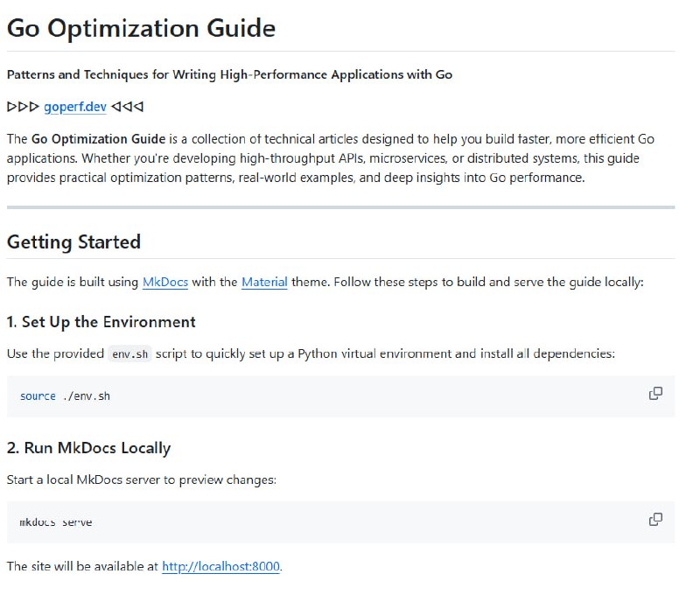Screen dimensions: 700x595
Task: Select the Set Up the Environment heading
Action: (x=101, y=322)
